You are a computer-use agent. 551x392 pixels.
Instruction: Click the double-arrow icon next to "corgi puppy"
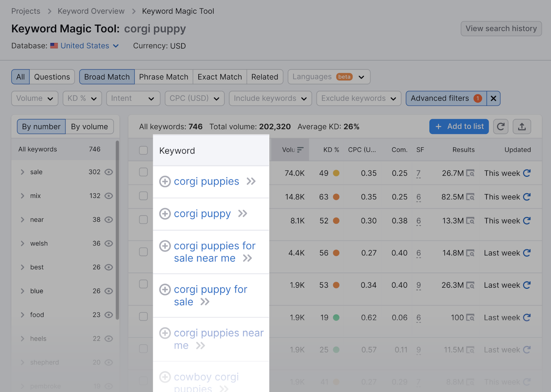(243, 214)
